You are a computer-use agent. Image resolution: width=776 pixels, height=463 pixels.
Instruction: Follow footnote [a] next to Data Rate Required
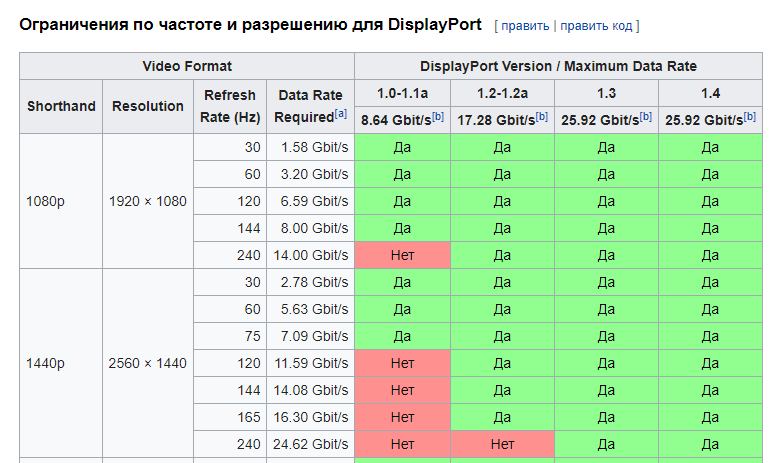340,114
